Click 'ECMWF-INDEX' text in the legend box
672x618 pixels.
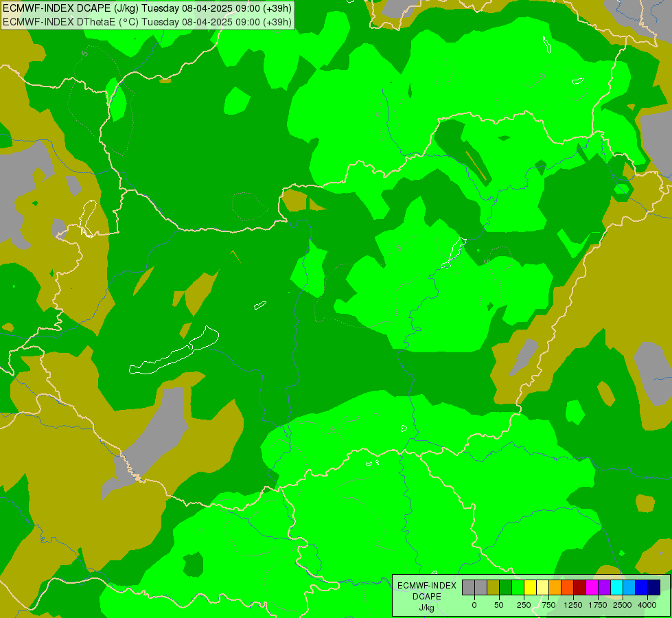[427, 586]
